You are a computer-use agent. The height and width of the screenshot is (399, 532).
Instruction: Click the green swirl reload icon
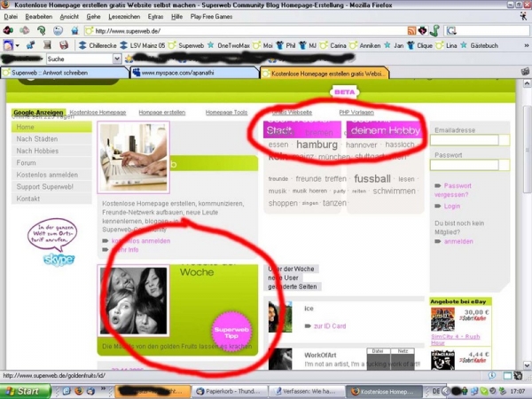point(42,31)
